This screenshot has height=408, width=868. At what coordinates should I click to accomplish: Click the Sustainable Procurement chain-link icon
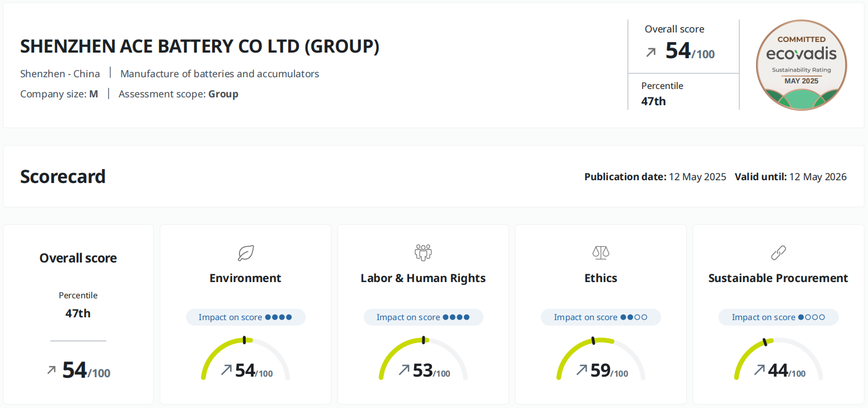778,253
